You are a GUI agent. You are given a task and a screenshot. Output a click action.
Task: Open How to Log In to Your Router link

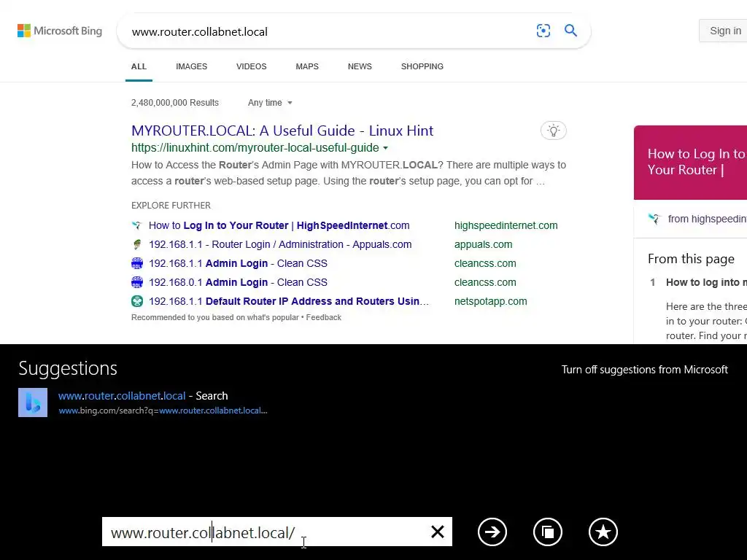(x=279, y=225)
